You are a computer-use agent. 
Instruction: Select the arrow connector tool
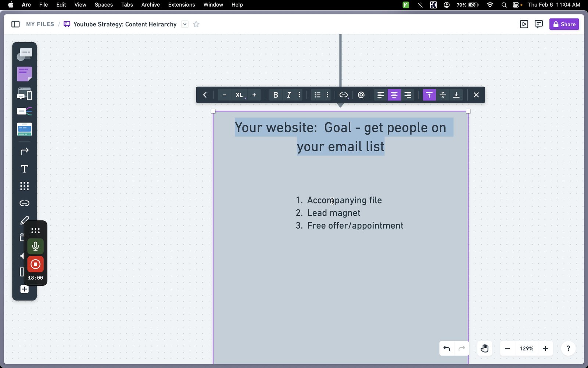[x=24, y=151]
